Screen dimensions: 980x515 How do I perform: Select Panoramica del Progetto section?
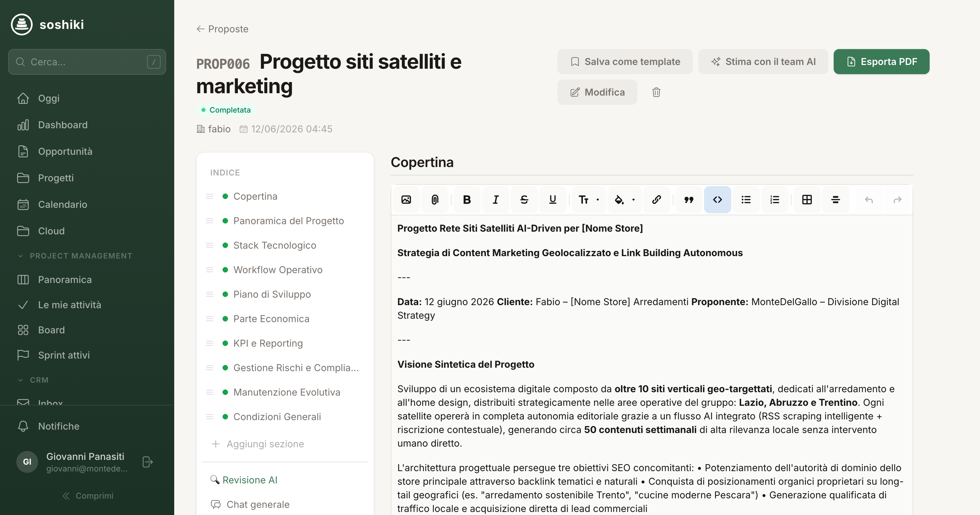click(x=288, y=221)
